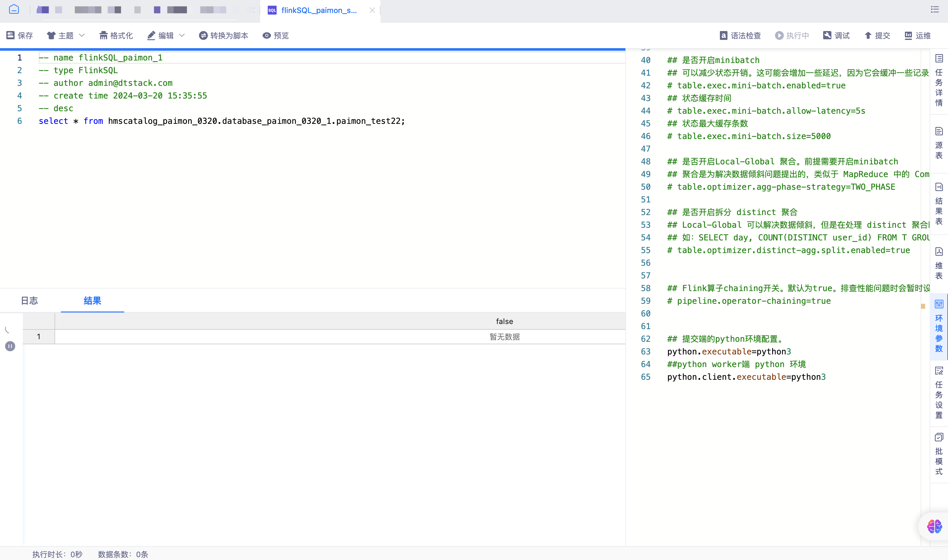This screenshot has width=948, height=560.
Task: Click 转换为脚本 convert to script
Action: pyautogui.click(x=223, y=35)
